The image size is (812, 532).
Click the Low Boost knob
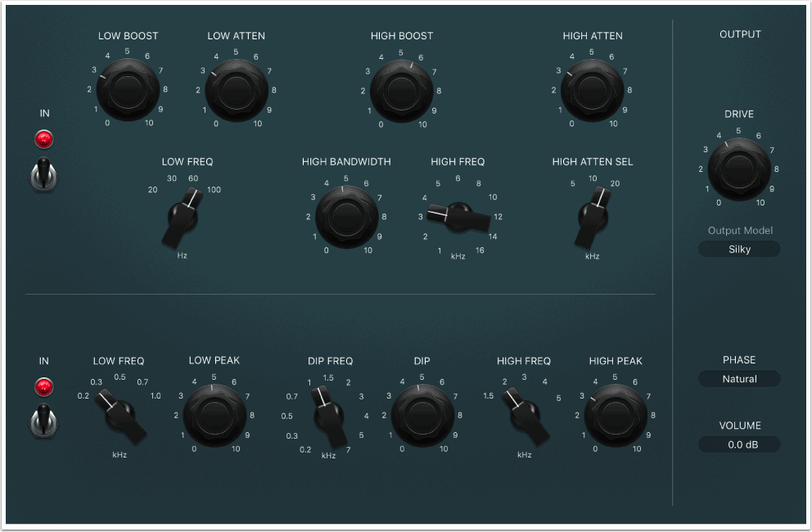127,88
